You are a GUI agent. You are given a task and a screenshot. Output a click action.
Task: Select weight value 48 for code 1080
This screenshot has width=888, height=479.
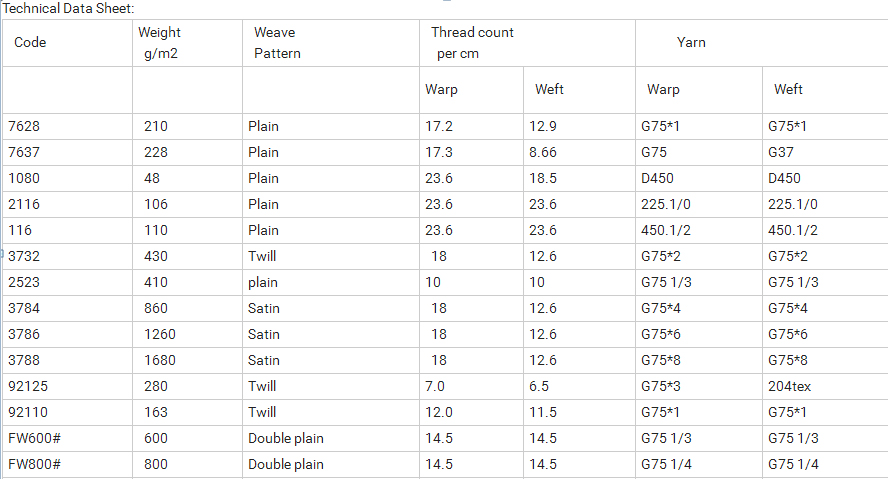(187, 178)
